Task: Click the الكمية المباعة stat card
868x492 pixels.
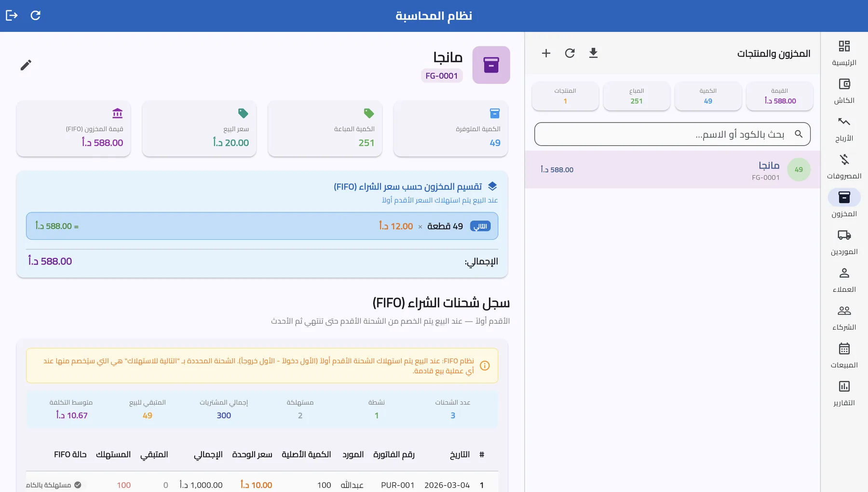Action: (325, 128)
